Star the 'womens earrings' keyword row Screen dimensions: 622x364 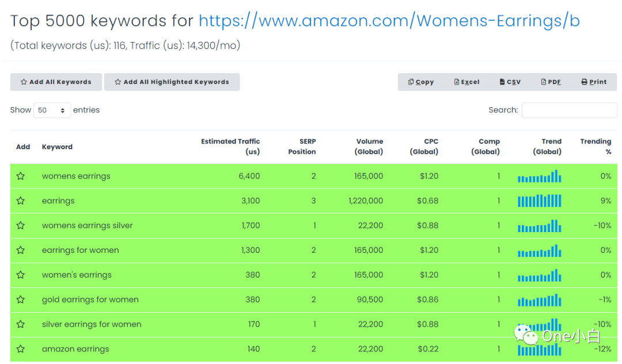tap(21, 176)
